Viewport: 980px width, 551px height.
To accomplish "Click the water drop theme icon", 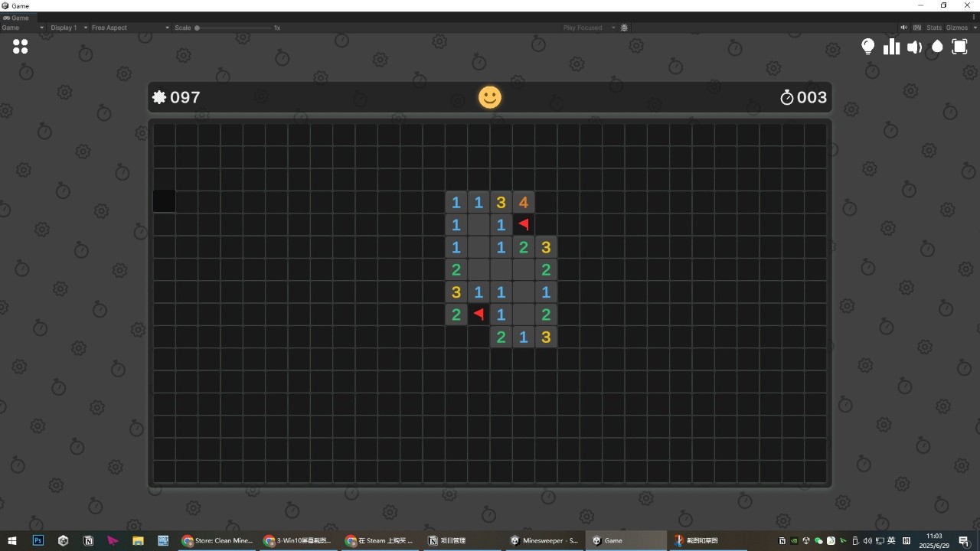I will point(937,47).
